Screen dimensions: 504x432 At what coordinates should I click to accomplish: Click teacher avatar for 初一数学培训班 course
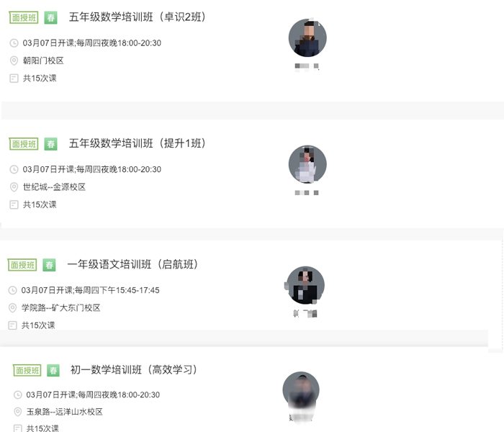tap(301, 391)
